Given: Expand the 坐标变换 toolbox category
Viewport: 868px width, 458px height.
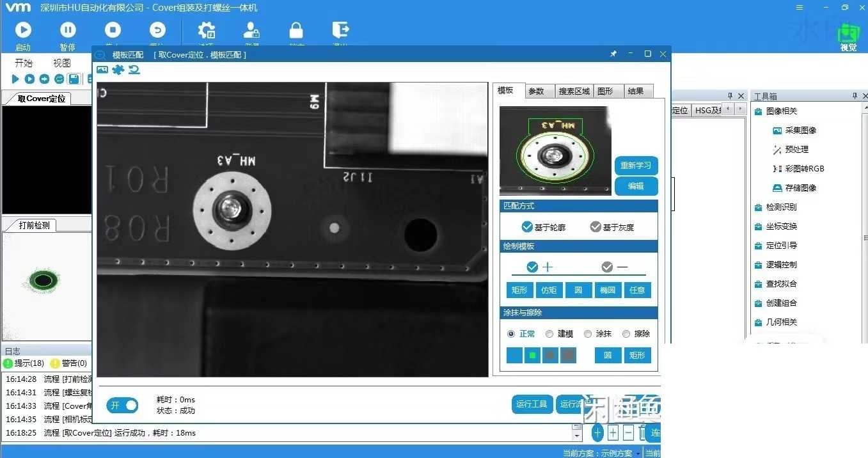Looking at the screenshot, I should coord(777,226).
